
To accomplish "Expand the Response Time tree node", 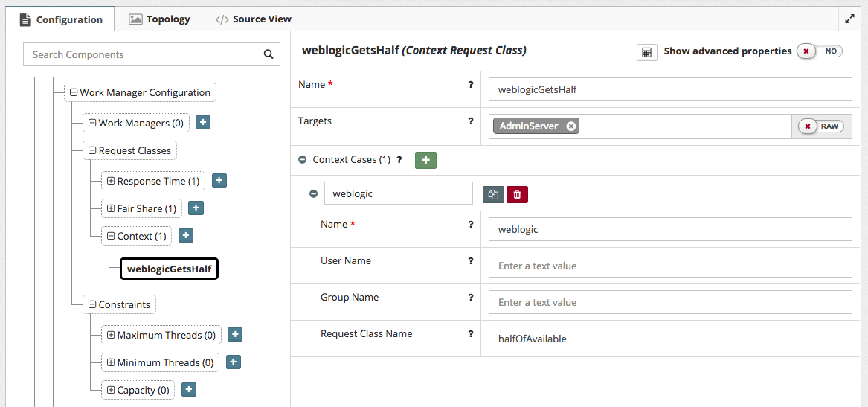I will [111, 181].
